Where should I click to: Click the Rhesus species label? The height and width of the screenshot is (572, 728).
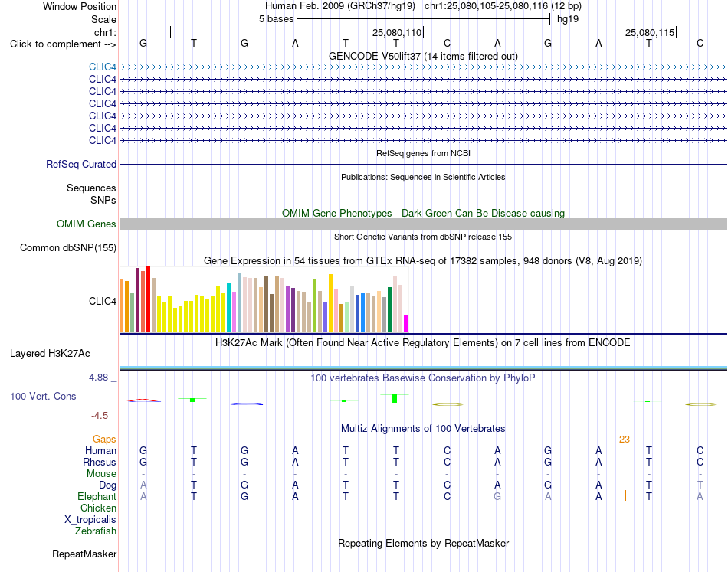pos(100,462)
